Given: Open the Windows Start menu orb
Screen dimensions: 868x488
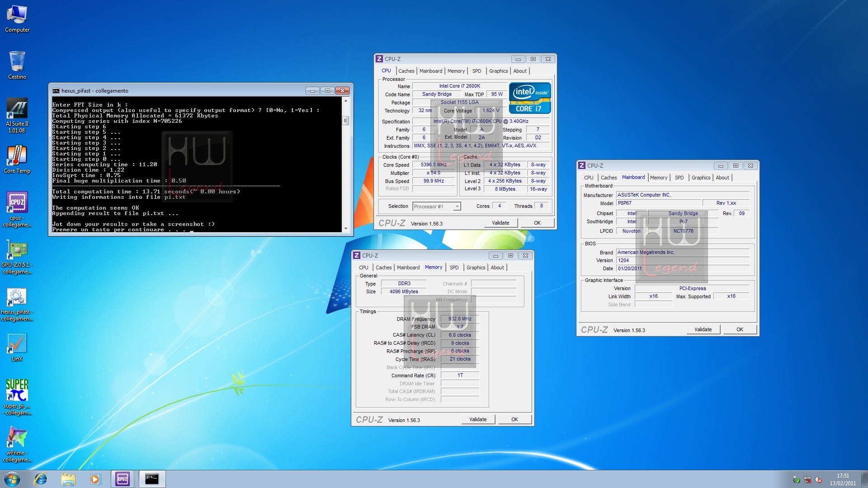Looking at the screenshot, I should [12, 479].
